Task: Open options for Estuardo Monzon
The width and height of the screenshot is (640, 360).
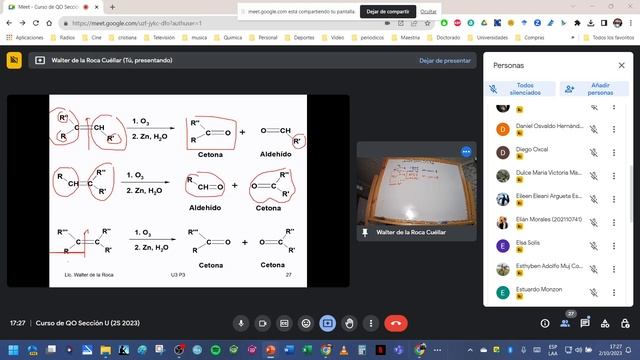Action: point(613,292)
